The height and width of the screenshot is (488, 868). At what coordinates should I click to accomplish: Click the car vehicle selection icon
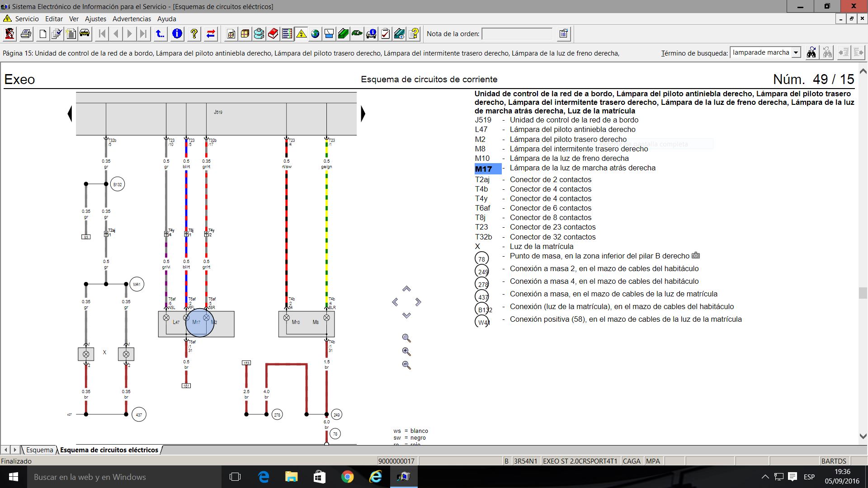click(85, 34)
